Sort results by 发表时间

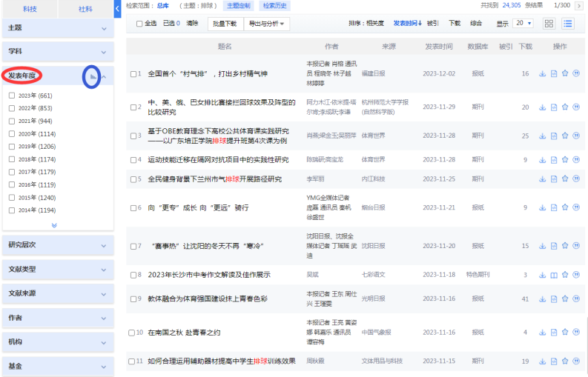click(x=407, y=23)
